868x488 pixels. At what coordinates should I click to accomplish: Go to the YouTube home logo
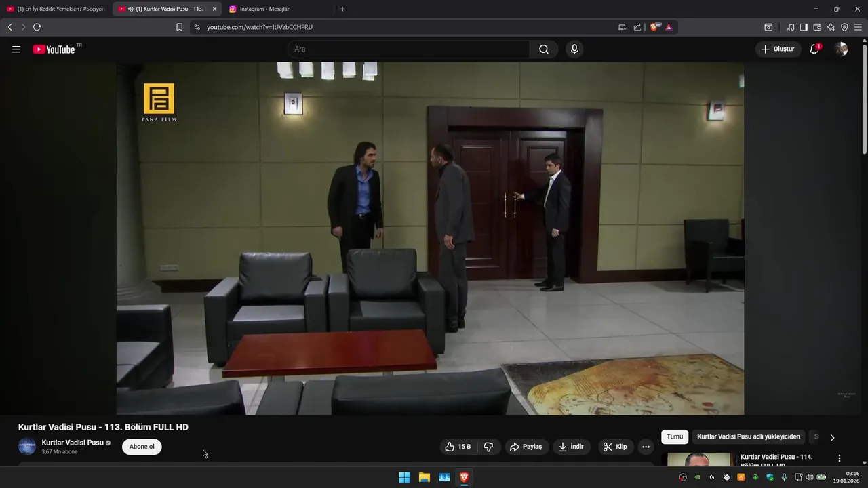pos(54,49)
